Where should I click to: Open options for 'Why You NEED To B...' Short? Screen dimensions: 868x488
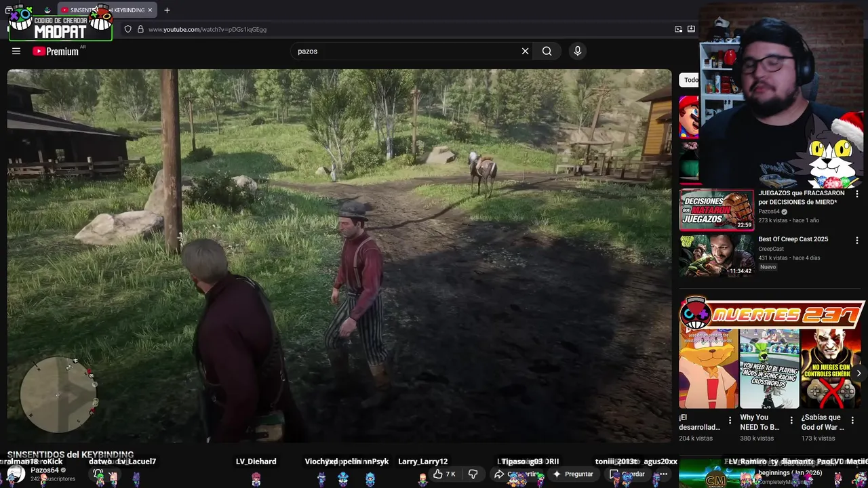pyautogui.click(x=791, y=420)
